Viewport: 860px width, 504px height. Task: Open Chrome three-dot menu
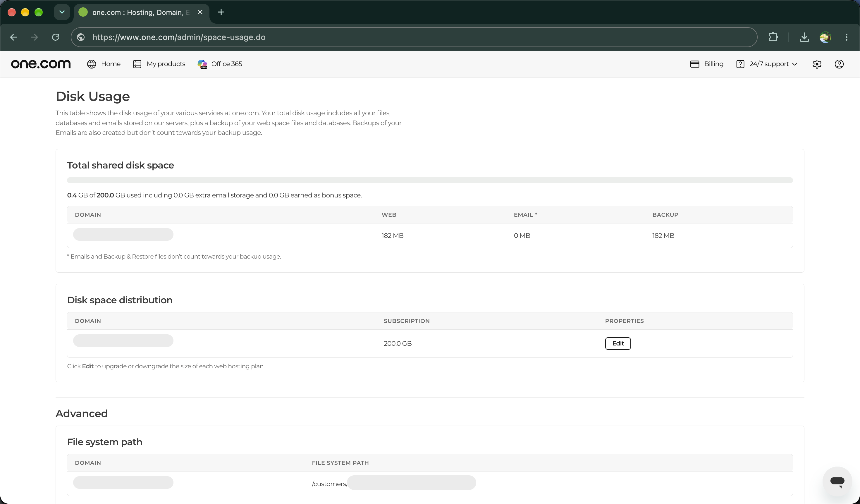click(x=846, y=37)
